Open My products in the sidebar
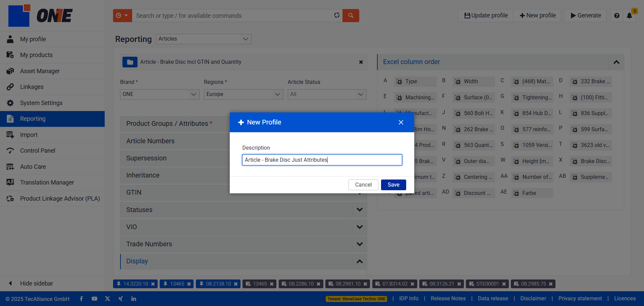This screenshot has height=306, width=644. (x=52, y=55)
